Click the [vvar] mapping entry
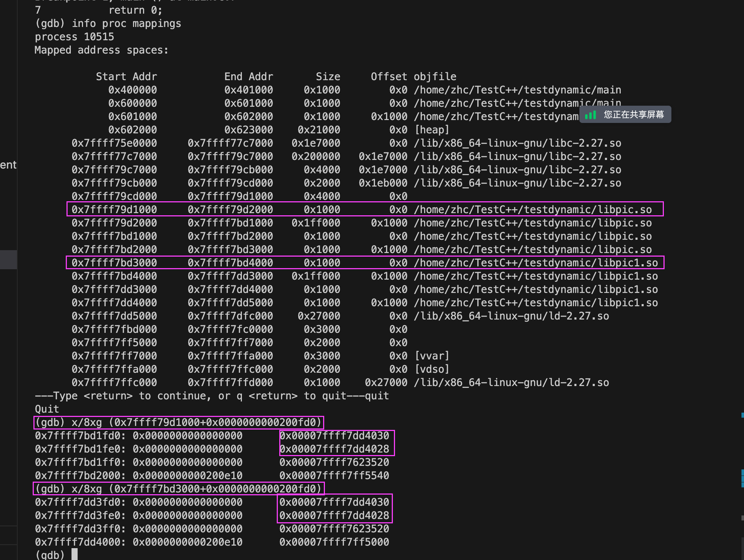 pos(432,356)
